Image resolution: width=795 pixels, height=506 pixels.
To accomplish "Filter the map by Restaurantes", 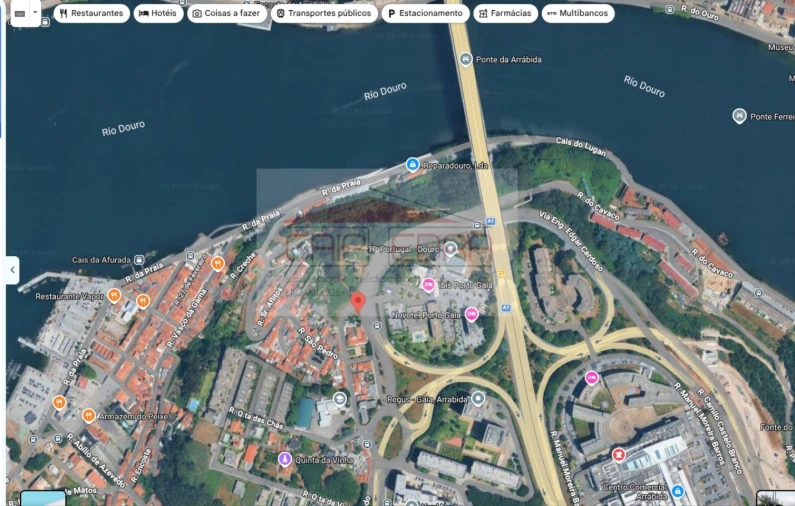I will click(x=91, y=13).
